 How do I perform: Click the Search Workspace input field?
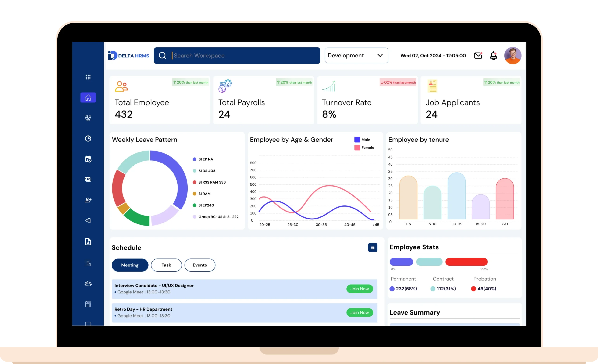pos(237,56)
